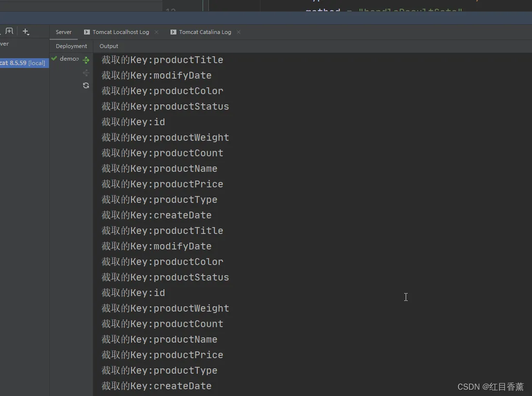The height and width of the screenshot is (396, 532).
Task: Click the green Deploy All arrow icon
Action: click(x=86, y=60)
